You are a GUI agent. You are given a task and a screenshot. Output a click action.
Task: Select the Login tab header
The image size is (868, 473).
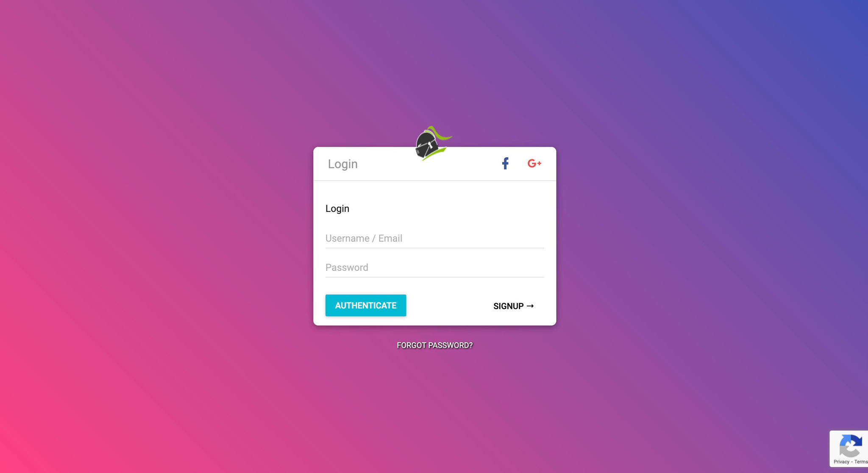pos(342,164)
